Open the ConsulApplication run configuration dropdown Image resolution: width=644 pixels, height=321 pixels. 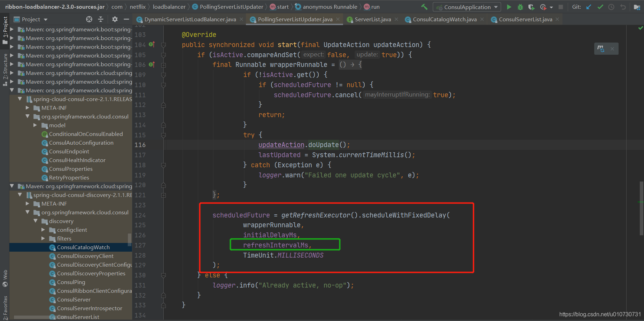[x=467, y=7]
